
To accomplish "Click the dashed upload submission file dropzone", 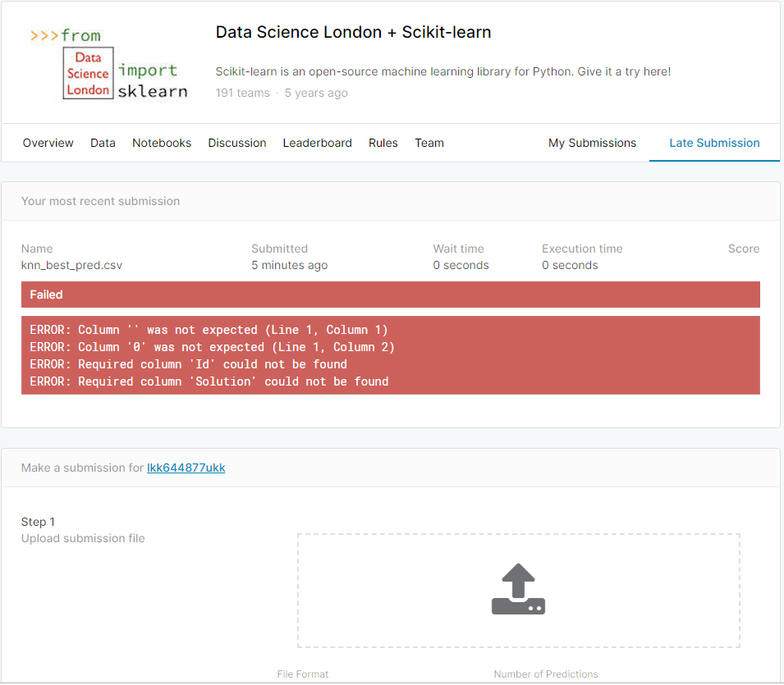I will click(x=519, y=591).
